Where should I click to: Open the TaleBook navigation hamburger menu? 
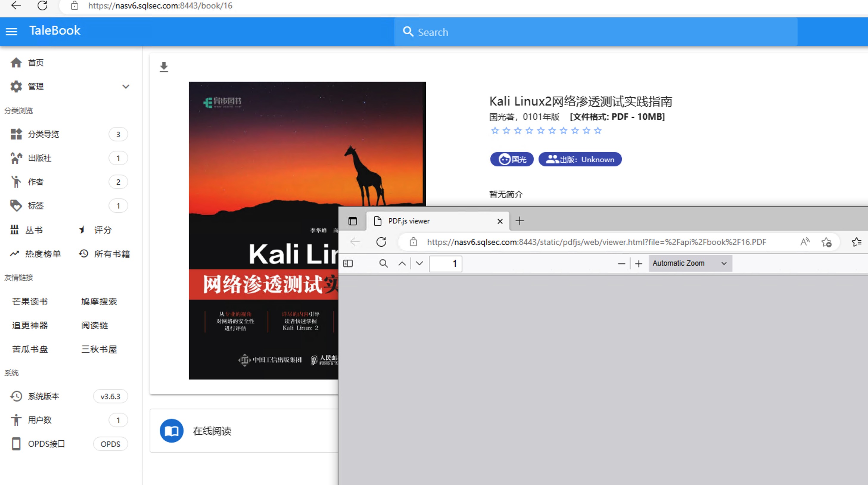tap(11, 31)
